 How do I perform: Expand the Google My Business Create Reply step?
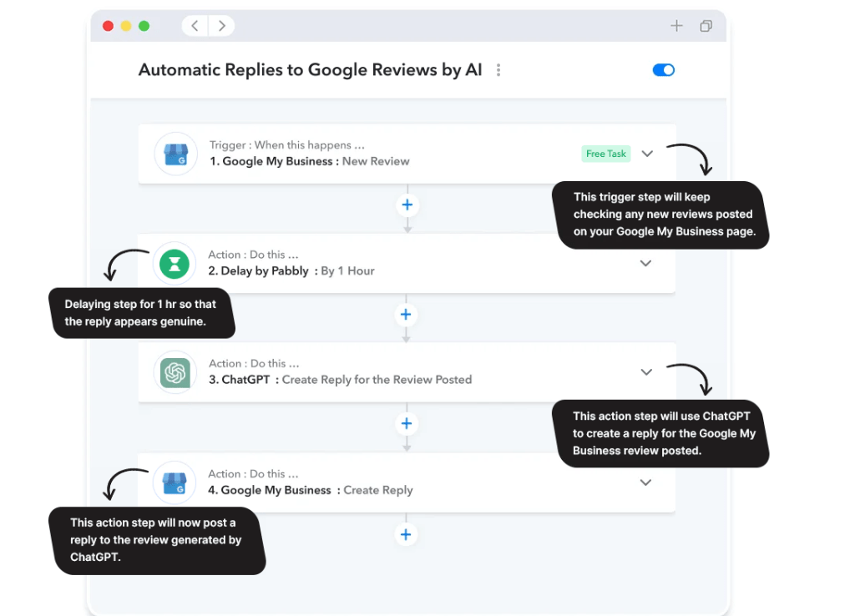645,482
